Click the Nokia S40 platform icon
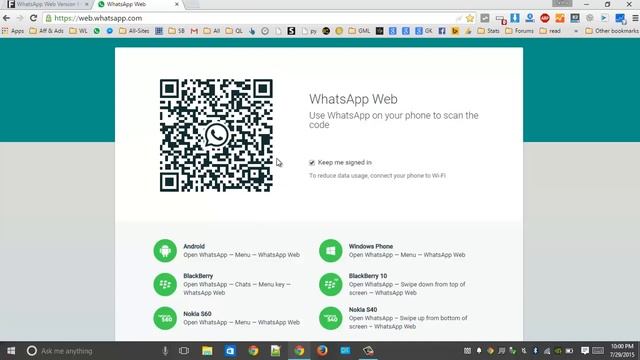 (331, 318)
